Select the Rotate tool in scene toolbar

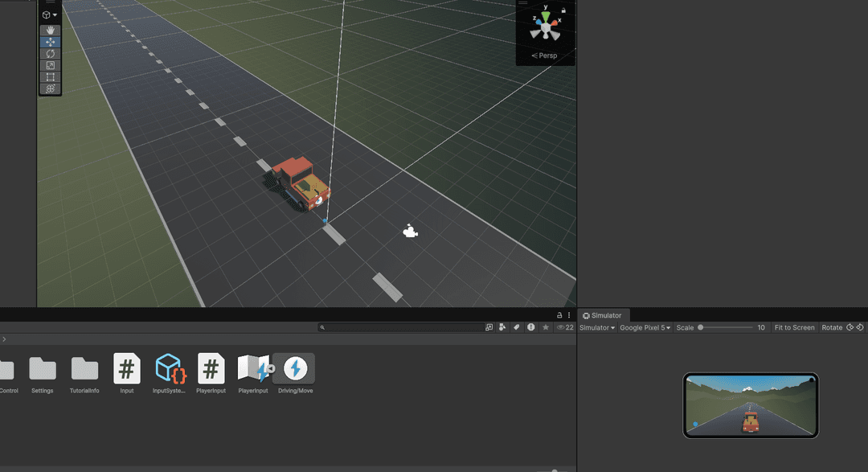pyautogui.click(x=50, y=54)
